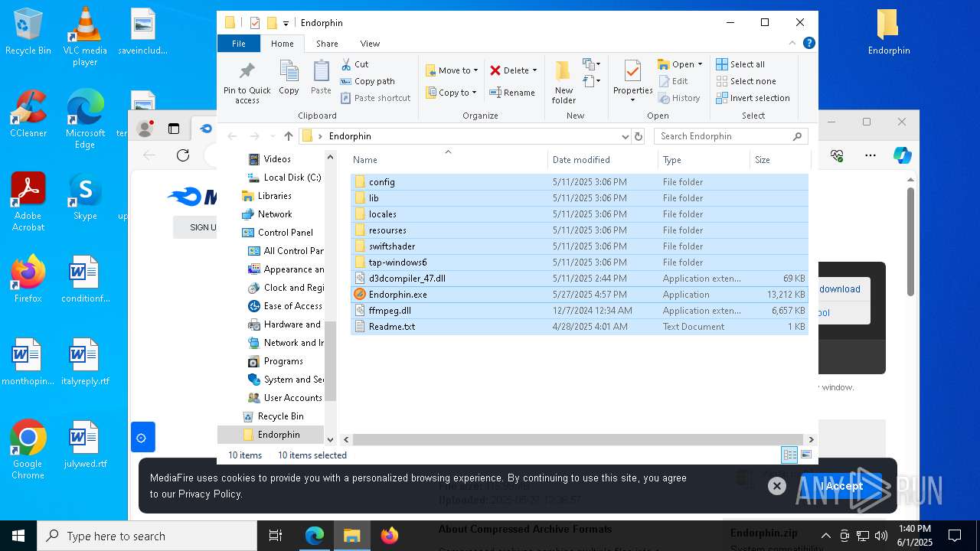980x551 pixels.
Task: Open Edge Copilot icon
Action: coord(903,155)
